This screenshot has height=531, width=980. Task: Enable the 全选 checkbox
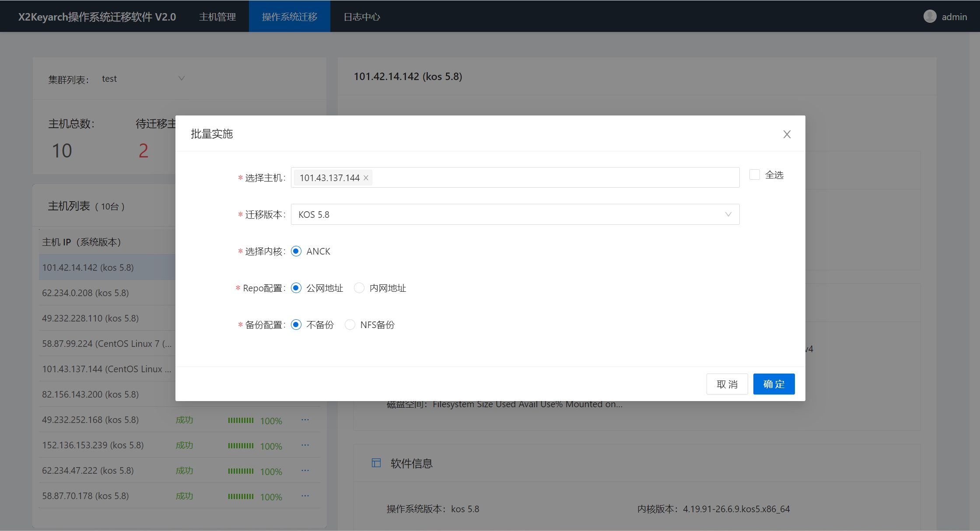tap(755, 175)
